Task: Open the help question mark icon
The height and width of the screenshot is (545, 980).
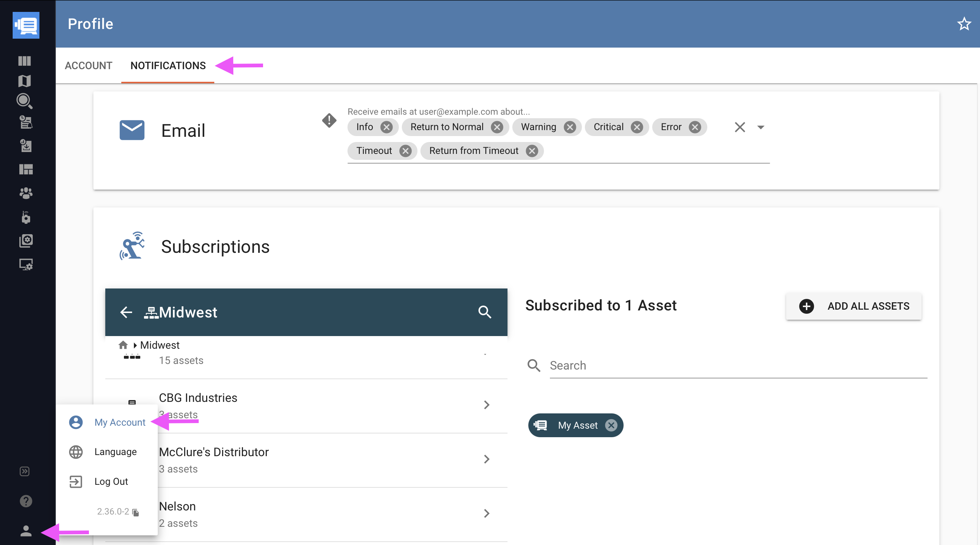Action: [26, 501]
